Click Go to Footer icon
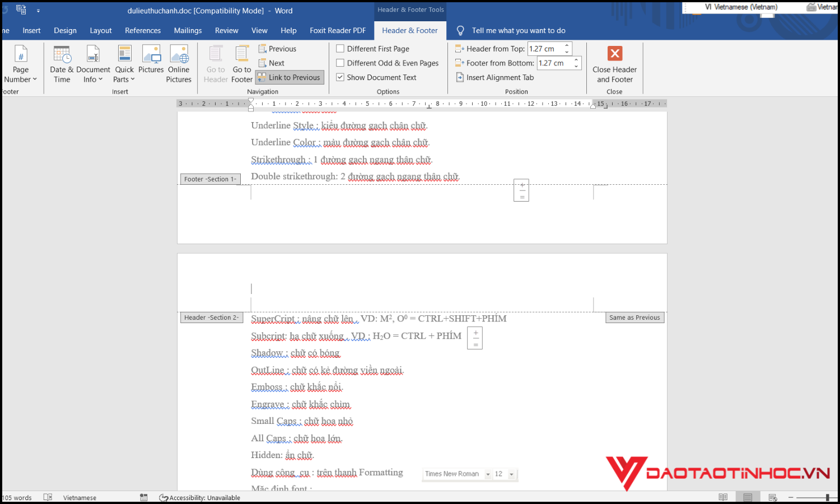Image resolution: width=840 pixels, height=504 pixels. click(242, 64)
